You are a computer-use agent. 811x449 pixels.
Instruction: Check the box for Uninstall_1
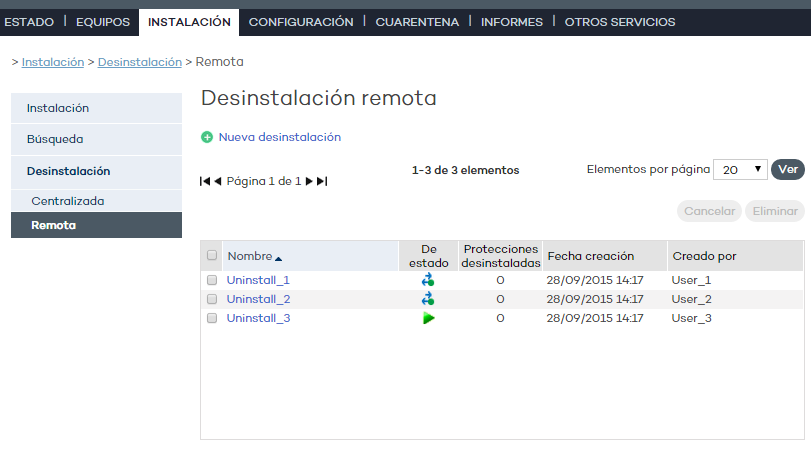coord(212,280)
